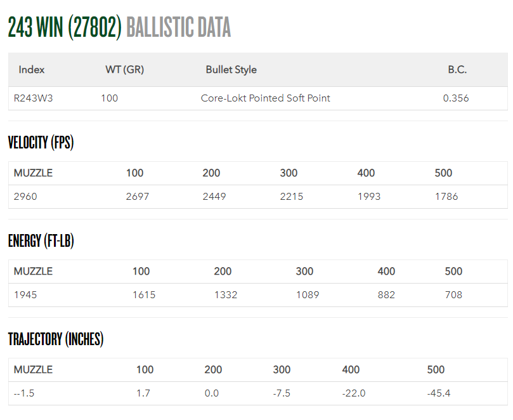This screenshot has height=420, width=513.
Task: Click the 0.0 trajectory value
Action: tap(212, 393)
